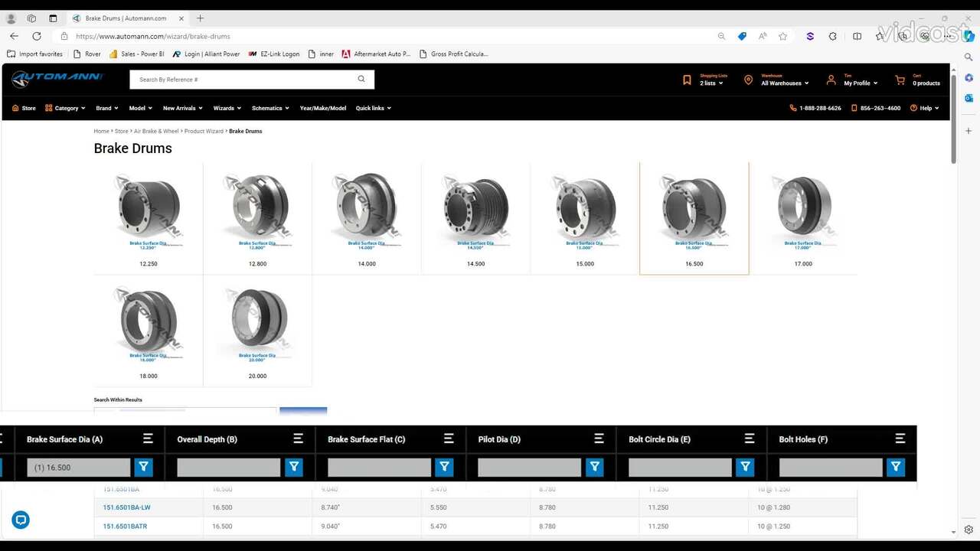Add this page to browser favorites star

pyautogui.click(x=782, y=36)
